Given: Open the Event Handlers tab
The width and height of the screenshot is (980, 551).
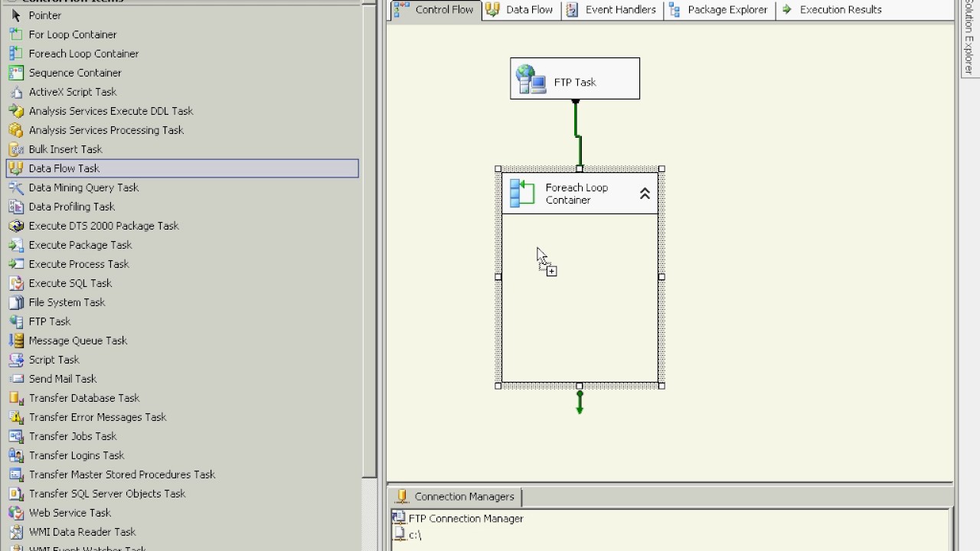Looking at the screenshot, I should click(611, 10).
